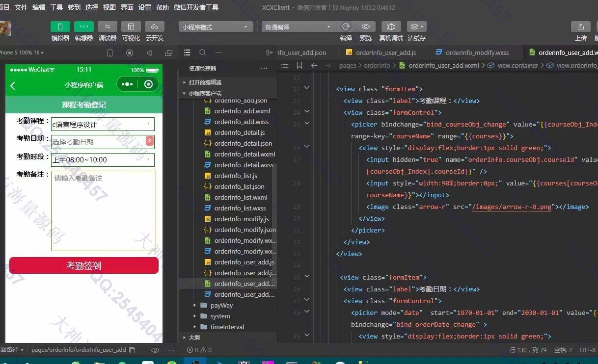This screenshot has width=598, height=364.
Task: Open the 视图 menu
Action: [109, 7]
